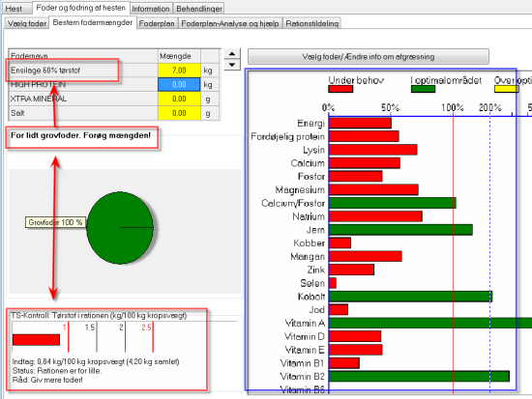Click the Magnesium chart label

(x=300, y=189)
